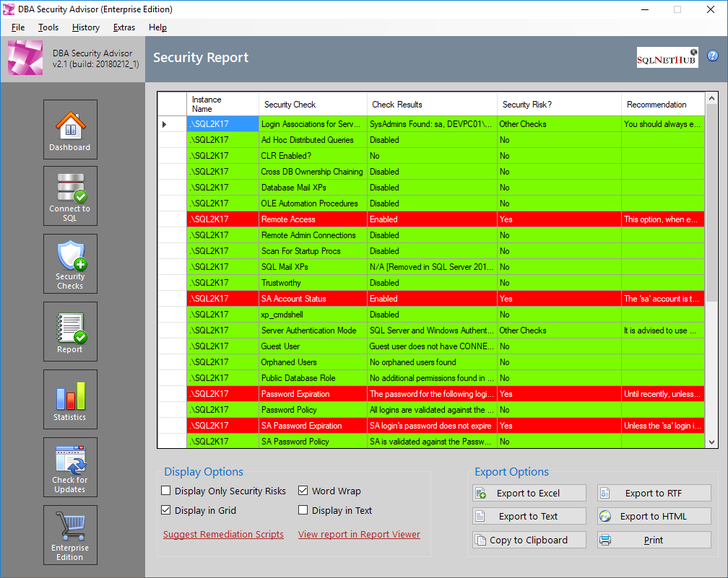The image size is (728, 578).
Task: Enable Display Only Security Risks checkbox
Action: pos(166,491)
